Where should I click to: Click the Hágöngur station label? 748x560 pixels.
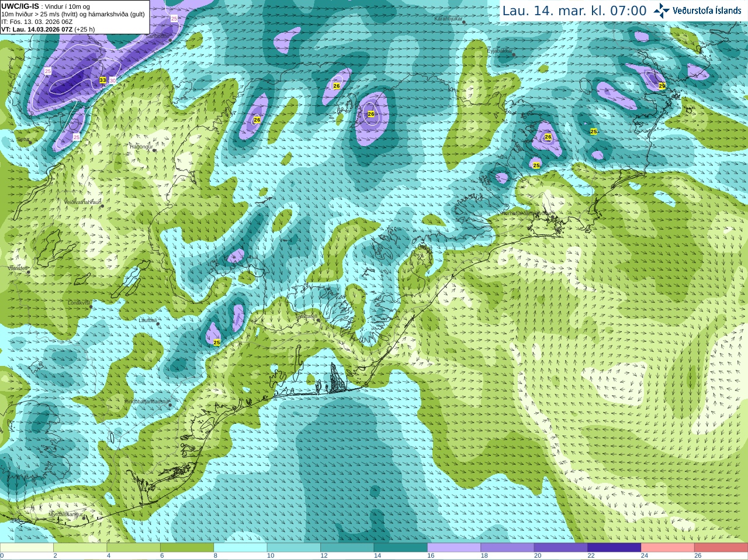tap(141, 147)
